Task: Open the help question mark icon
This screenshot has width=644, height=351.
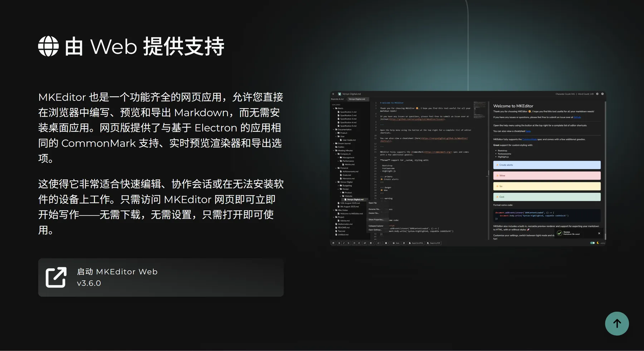Action: [602, 94]
